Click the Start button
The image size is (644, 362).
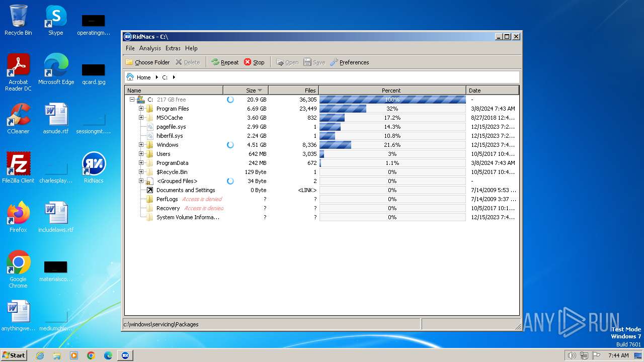(14, 355)
